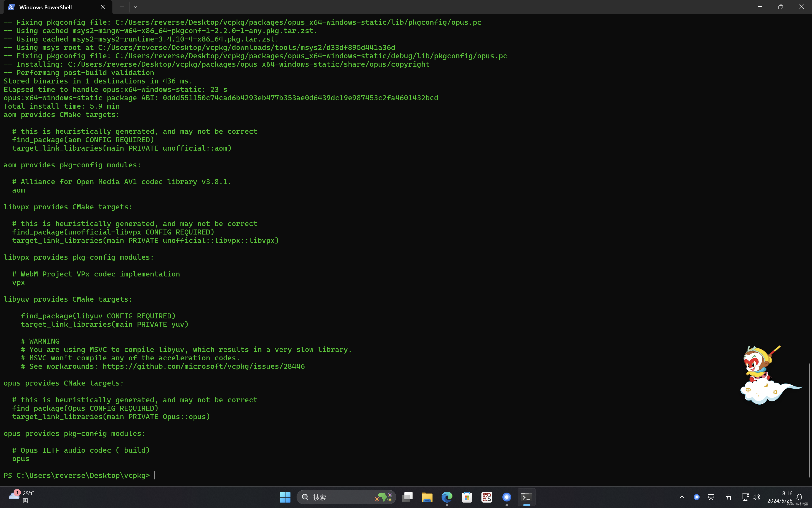Viewport: 812px width, 508px height.
Task: Click 'find_package(unofficial-libvpx CONFIG REQUIRED)' line
Action: click(113, 232)
